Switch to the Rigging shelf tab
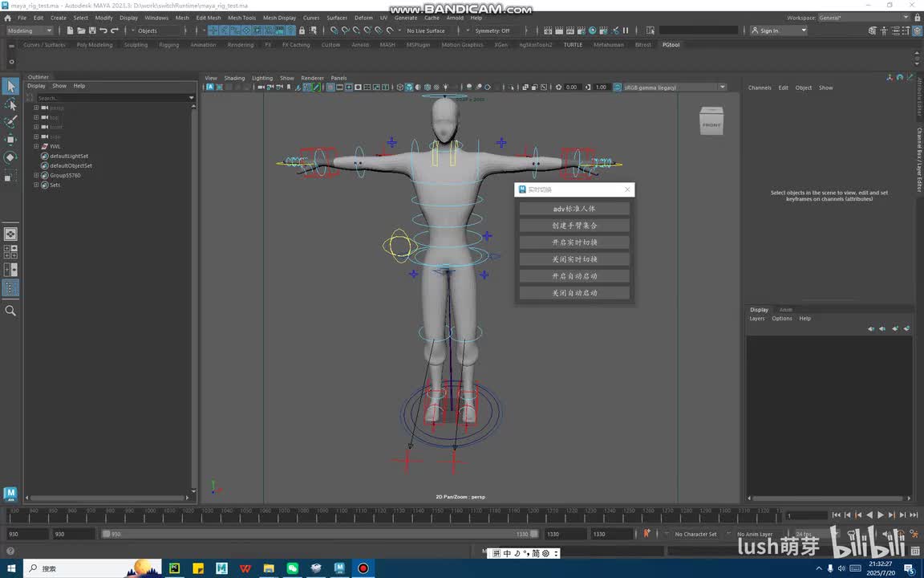The height and width of the screenshot is (578, 924). 168,45
